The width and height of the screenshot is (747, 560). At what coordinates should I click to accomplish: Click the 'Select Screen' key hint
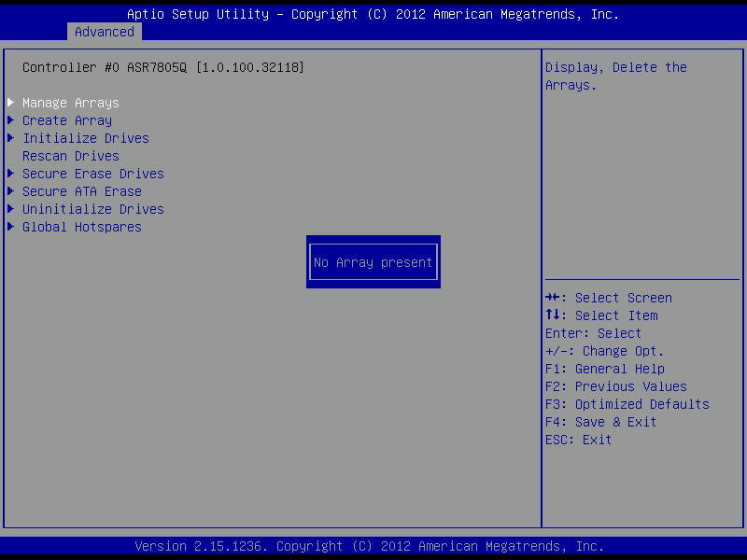[609, 298]
